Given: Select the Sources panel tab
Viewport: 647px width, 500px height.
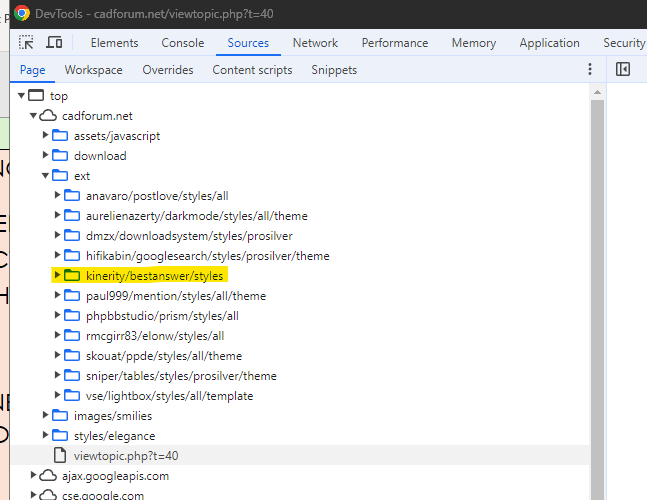Looking at the screenshot, I should coord(248,43).
